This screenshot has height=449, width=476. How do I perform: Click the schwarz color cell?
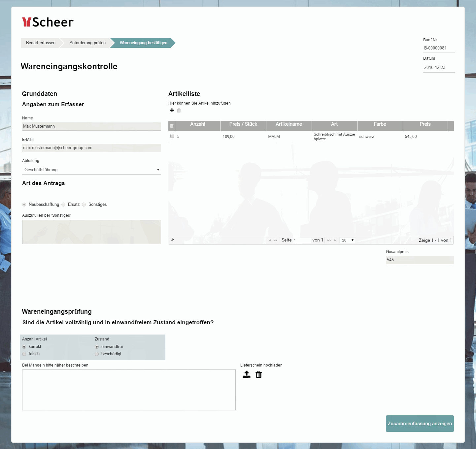380,137
